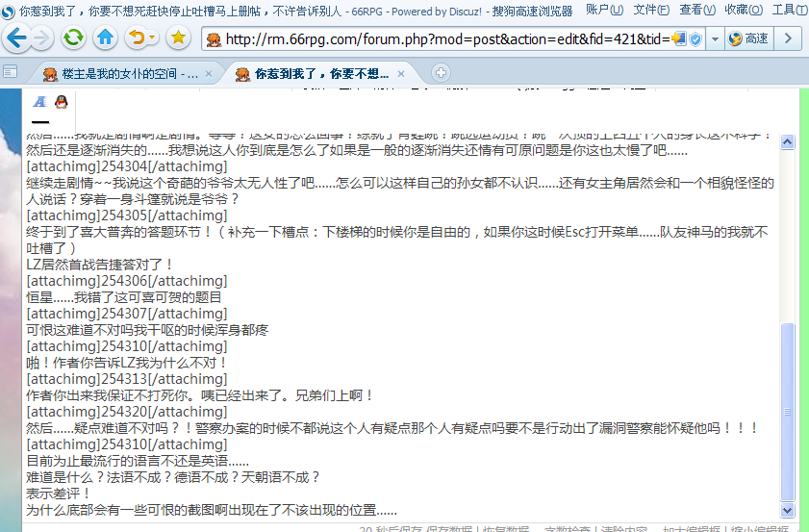Click the 加大编辑框 link below editor

point(692,529)
